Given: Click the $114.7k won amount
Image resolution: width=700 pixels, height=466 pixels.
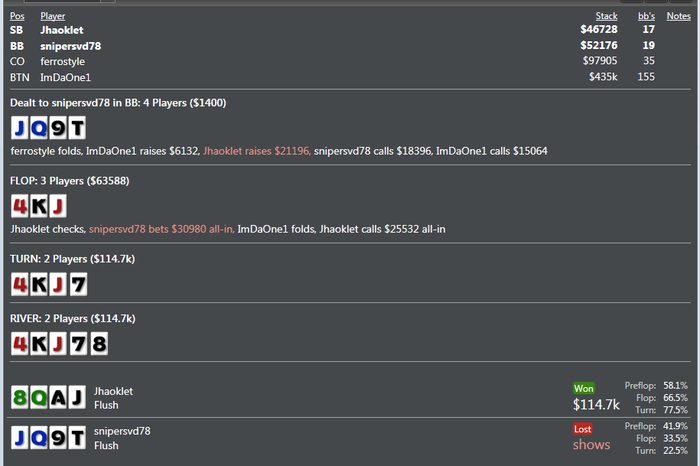Looking at the screenshot, I should [596, 405].
